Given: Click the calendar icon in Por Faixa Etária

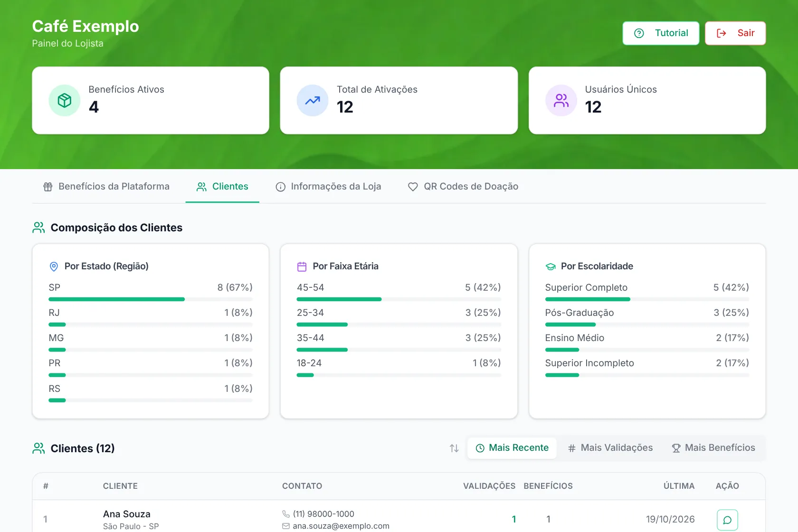Looking at the screenshot, I should point(302,266).
